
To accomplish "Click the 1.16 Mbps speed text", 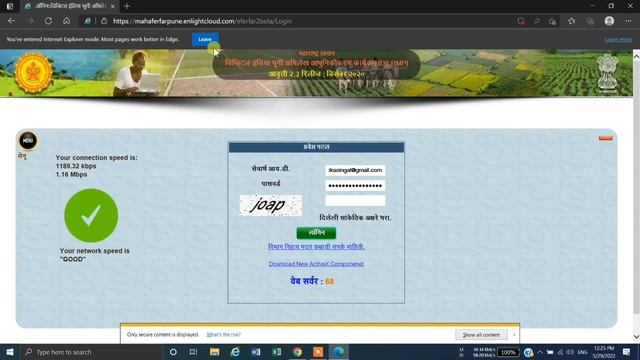I will pos(71,174).
